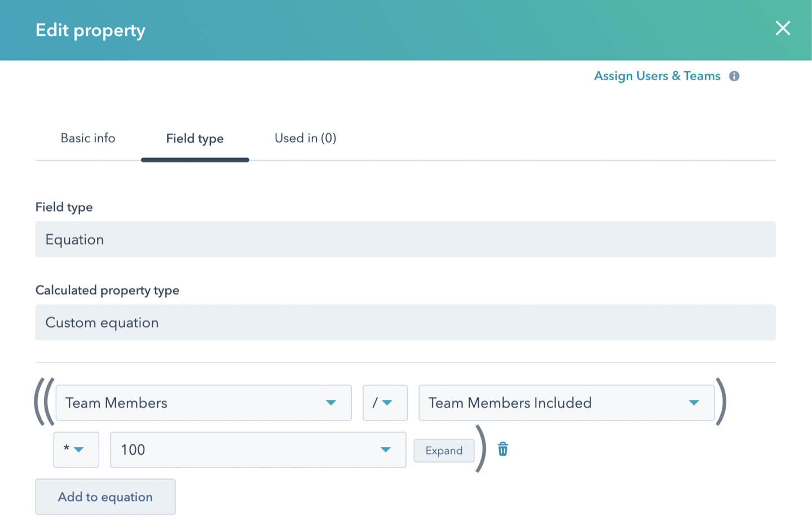Select the Field type tab
Image resolution: width=812 pixels, height=532 pixels.
(195, 139)
